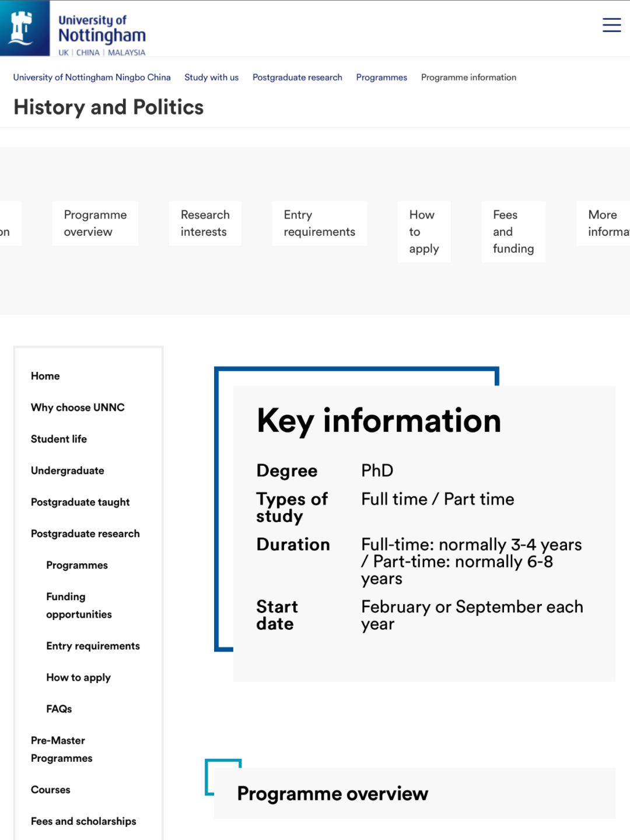The width and height of the screenshot is (630, 840).
Task: Click the University of Nottingham castle logo
Action: [24, 28]
